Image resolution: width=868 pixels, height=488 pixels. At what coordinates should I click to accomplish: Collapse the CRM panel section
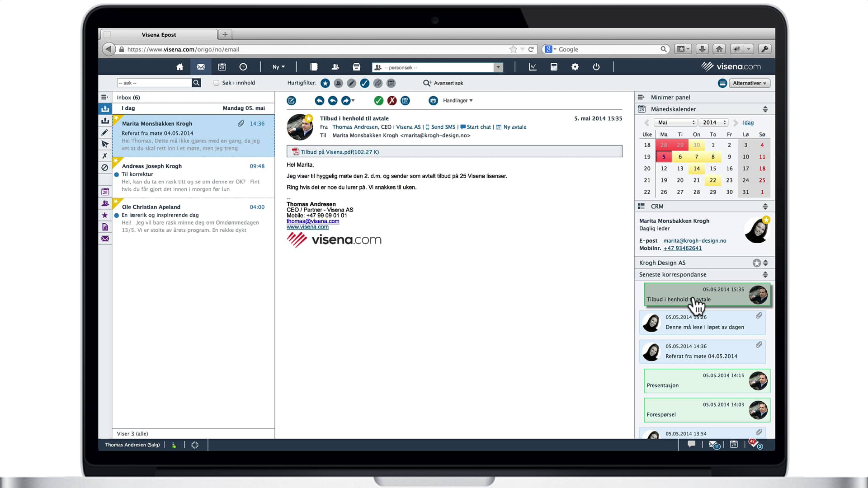pos(765,206)
